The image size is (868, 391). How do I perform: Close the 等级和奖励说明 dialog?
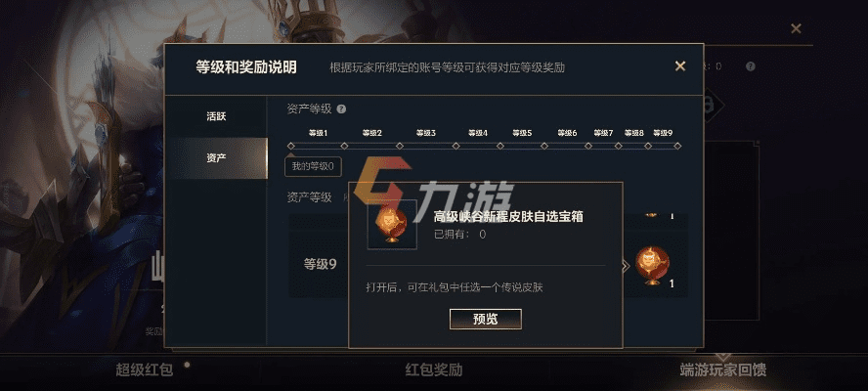(680, 66)
